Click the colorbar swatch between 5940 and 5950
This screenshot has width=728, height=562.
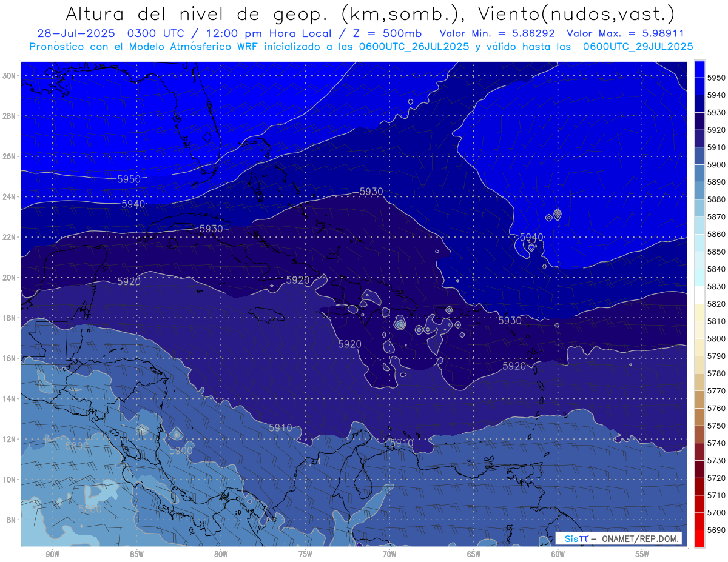[699, 86]
